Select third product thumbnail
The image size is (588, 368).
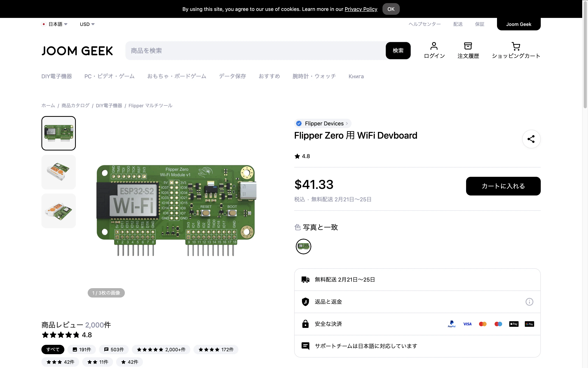coord(59,211)
